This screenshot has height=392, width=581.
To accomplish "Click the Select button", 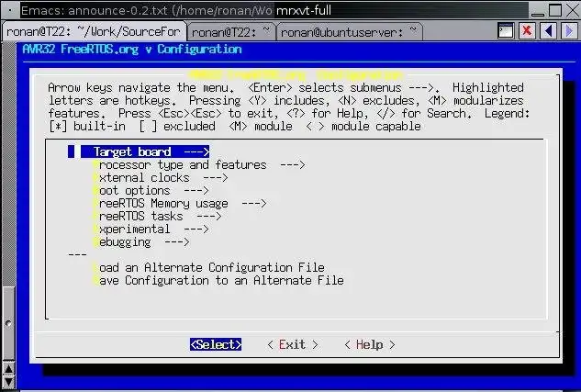I will point(216,344).
